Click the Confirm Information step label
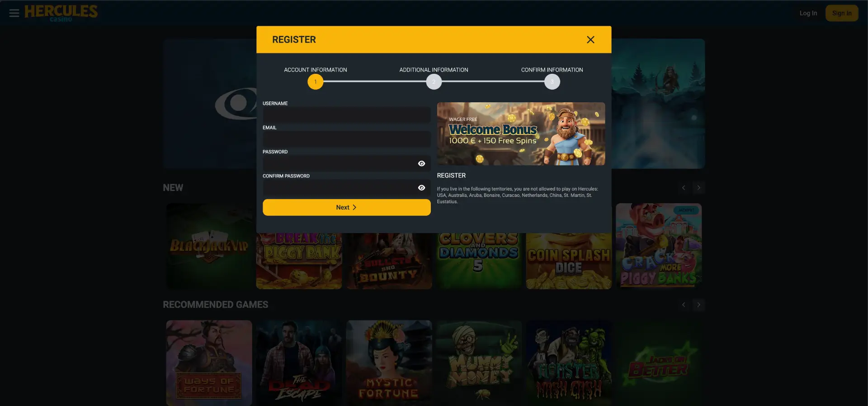This screenshot has height=406, width=868. pyautogui.click(x=552, y=70)
